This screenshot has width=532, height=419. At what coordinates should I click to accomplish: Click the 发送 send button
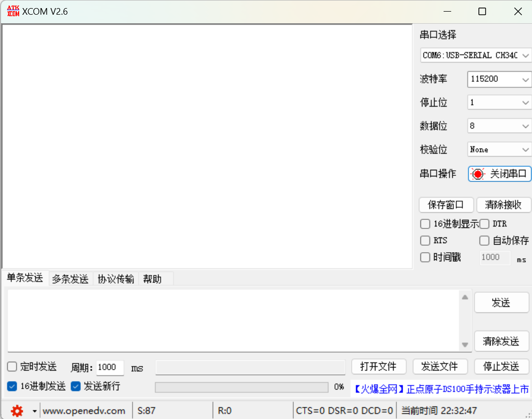501,303
